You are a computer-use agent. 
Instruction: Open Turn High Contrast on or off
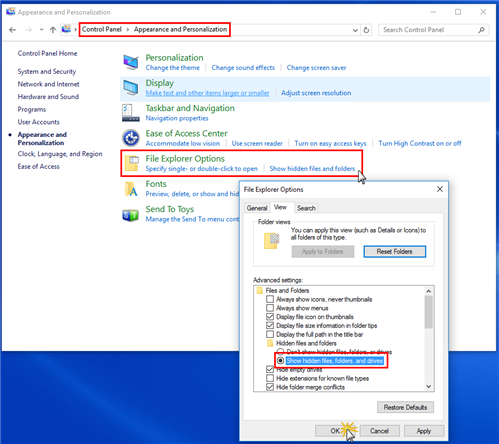pos(420,143)
